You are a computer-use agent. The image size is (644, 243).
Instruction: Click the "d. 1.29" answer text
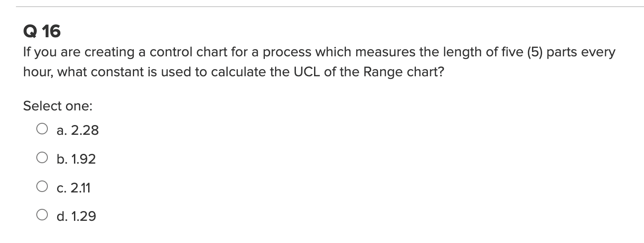point(76,216)
